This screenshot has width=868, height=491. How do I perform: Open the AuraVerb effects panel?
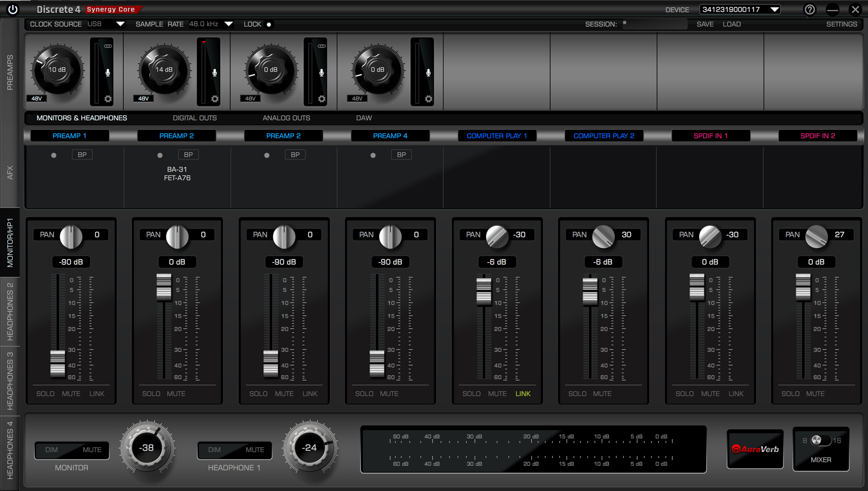(x=755, y=449)
